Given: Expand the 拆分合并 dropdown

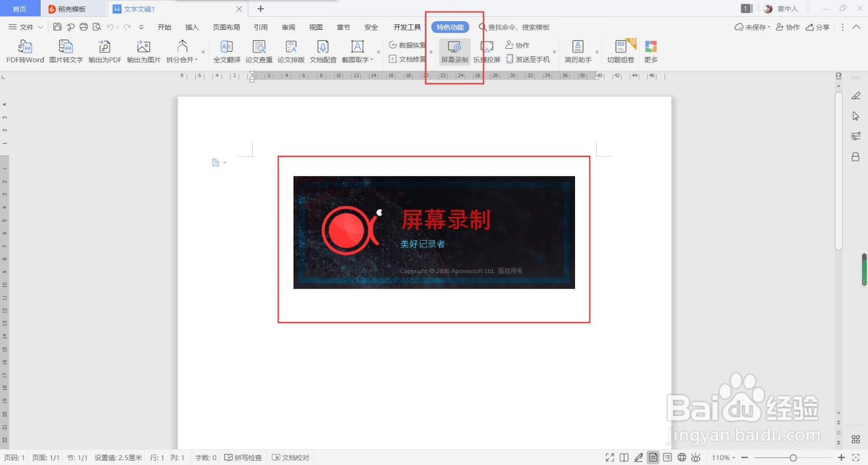Looking at the screenshot, I should pos(196,60).
